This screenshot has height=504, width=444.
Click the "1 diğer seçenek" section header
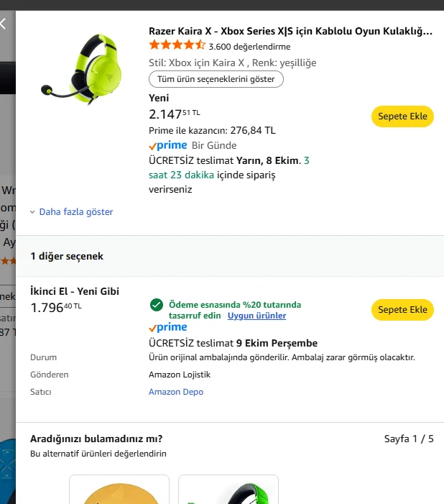click(67, 256)
